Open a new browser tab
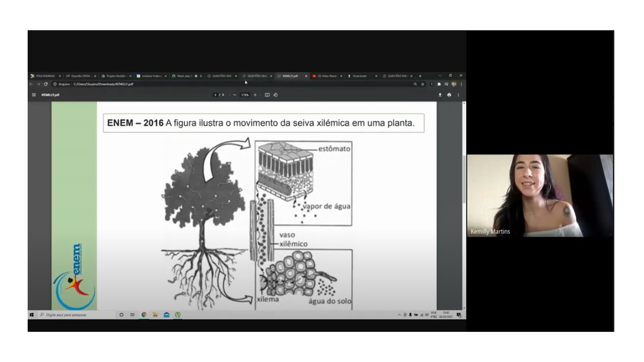644x362 pixels. (420, 76)
